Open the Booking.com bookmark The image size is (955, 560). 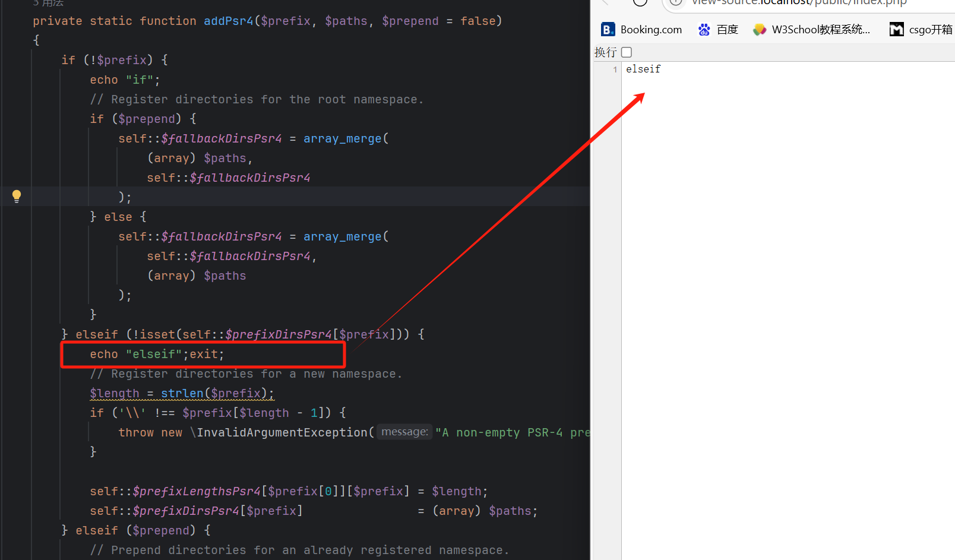pos(641,30)
